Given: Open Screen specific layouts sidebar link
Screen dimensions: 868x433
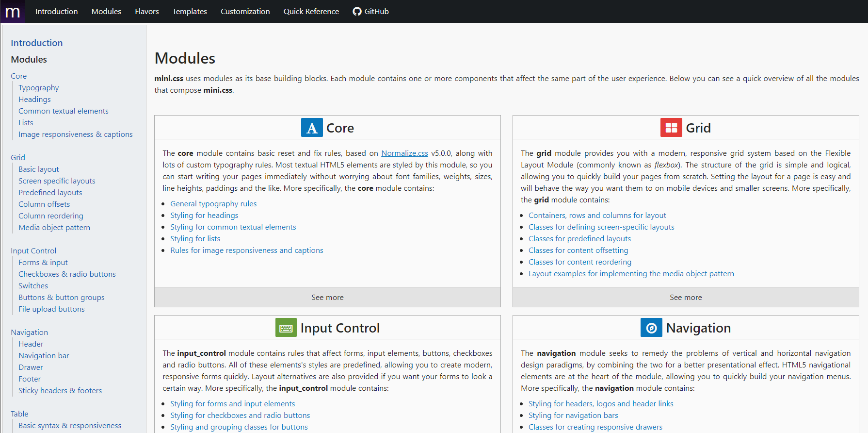Looking at the screenshot, I should pyautogui.click(x=57, y=181).
